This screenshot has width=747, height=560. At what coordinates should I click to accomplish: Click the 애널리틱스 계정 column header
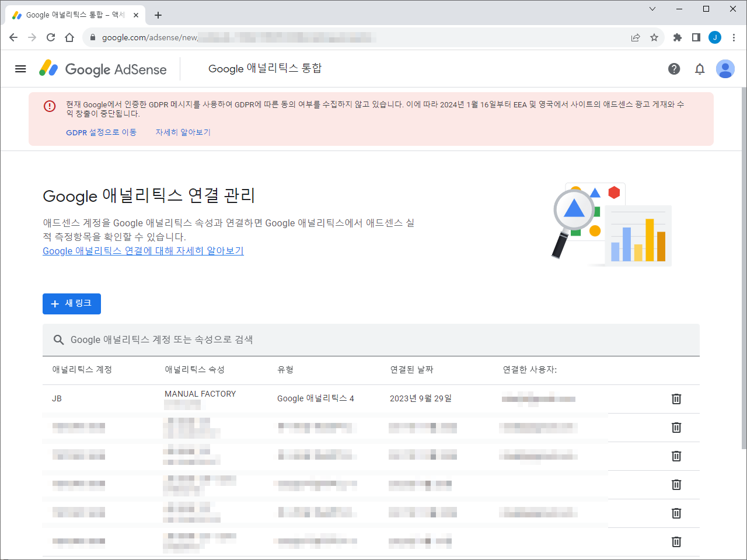[82, 370]
